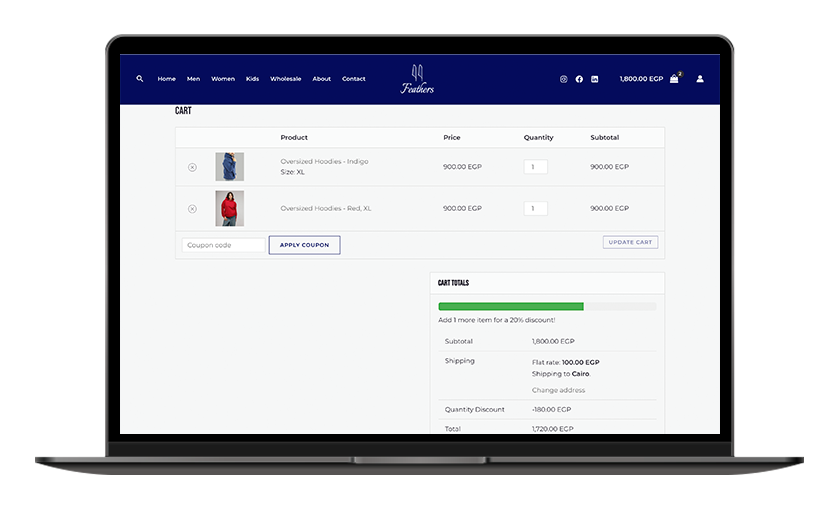Open the Facebook social link
The image size is (840, 520).
point(579,79)
